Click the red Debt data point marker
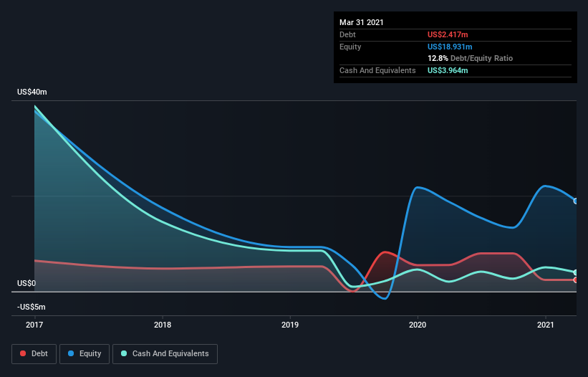Screen dimensions: 588x377 576,280
